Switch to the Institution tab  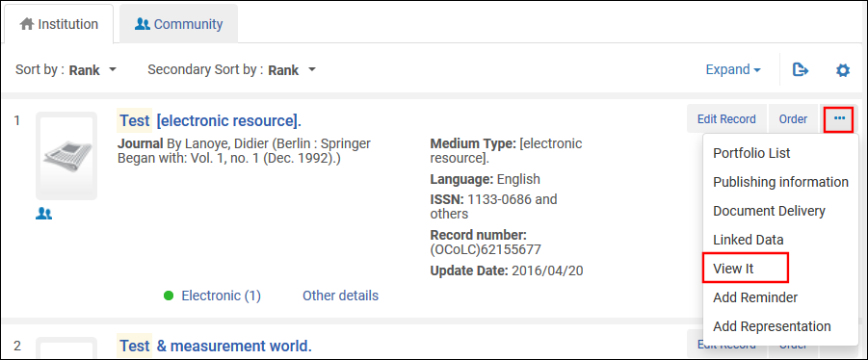[x=59, y=24]
